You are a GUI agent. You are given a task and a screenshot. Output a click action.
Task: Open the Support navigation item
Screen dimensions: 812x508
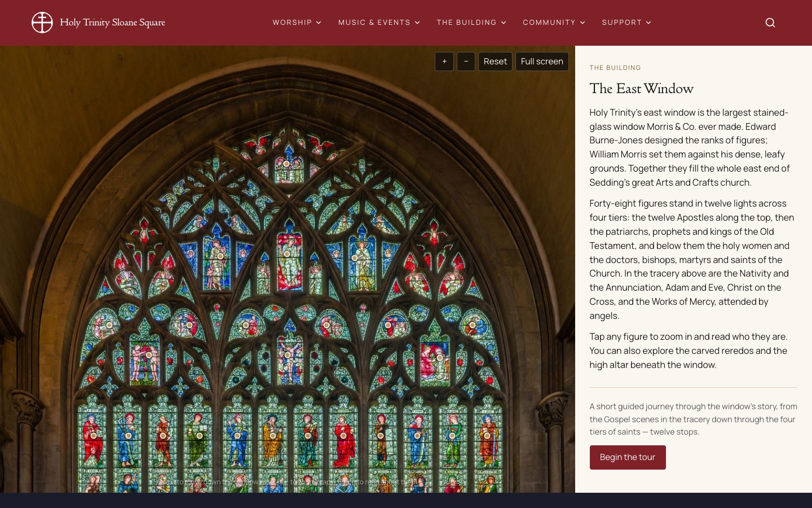coord(622,23)
